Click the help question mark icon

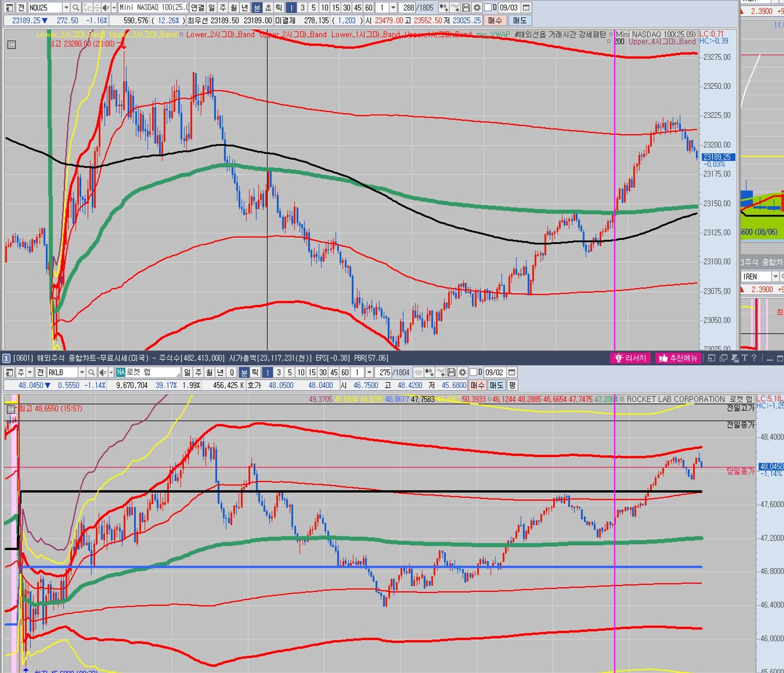coord(754,358)
